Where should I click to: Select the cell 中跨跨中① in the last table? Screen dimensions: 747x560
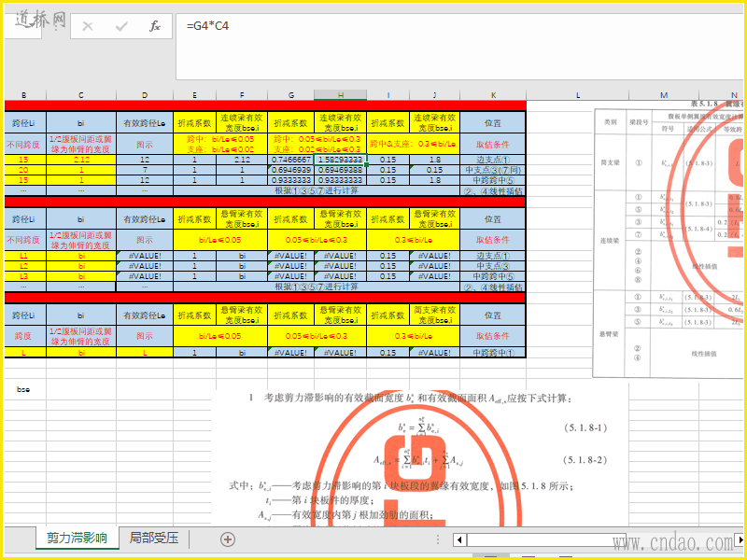tap(493, 353)
